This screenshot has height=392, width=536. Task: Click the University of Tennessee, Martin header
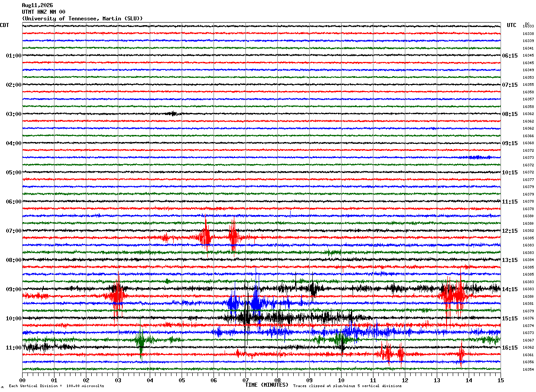tap(82, 19)
